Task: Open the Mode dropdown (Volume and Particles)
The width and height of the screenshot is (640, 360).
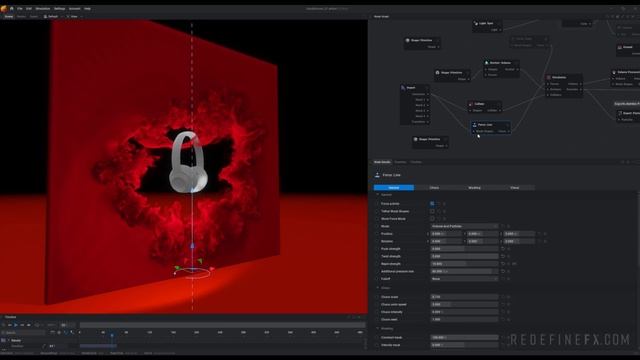Action: pyautogui.click(x=464, y=226)
